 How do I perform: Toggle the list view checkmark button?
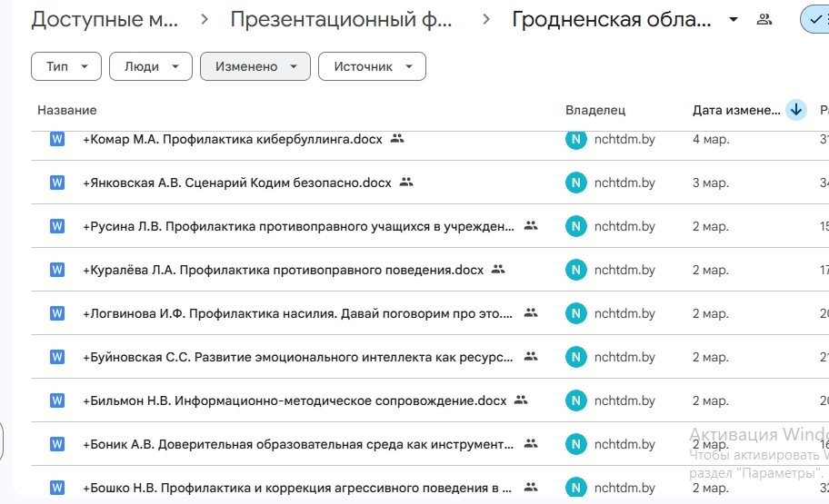pyautogui.click(x=814, y=20)
